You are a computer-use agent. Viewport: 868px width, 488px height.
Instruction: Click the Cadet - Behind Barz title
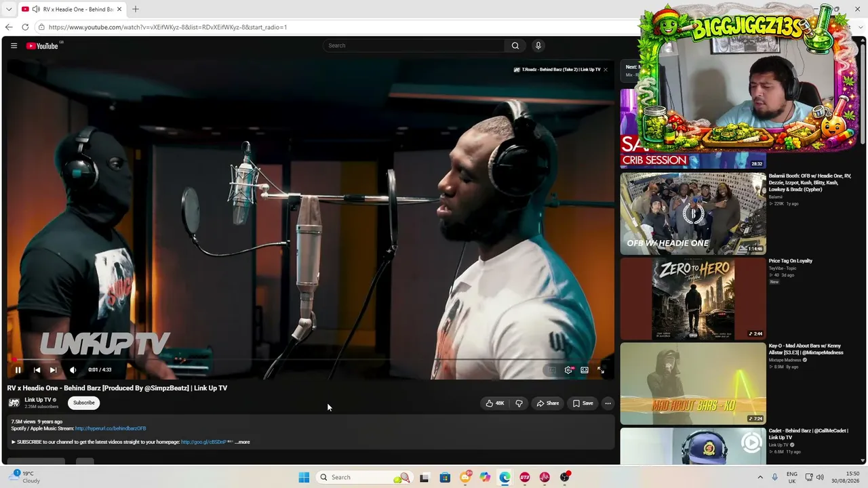(808, 434)
